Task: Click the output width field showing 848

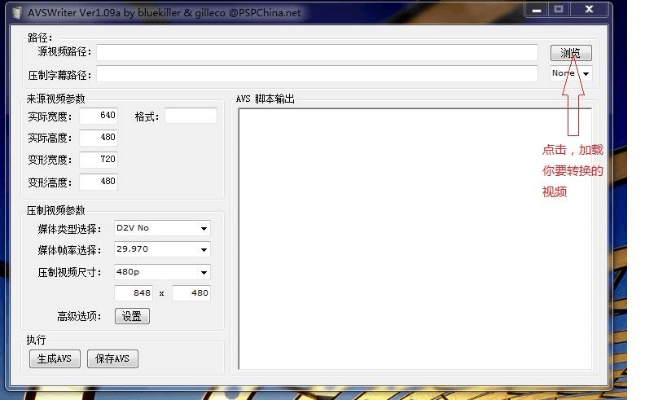Action: point(133,293)
